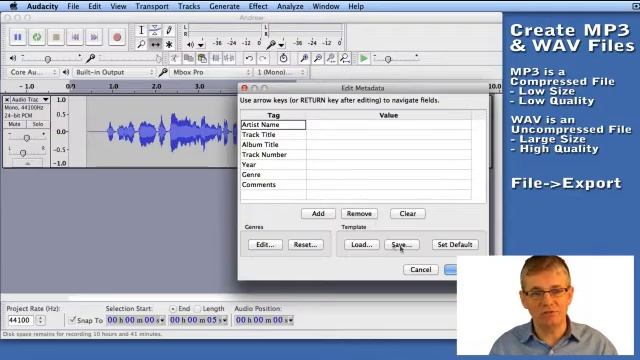
Task: Click the Pause transport button
Action: point(18,37)
